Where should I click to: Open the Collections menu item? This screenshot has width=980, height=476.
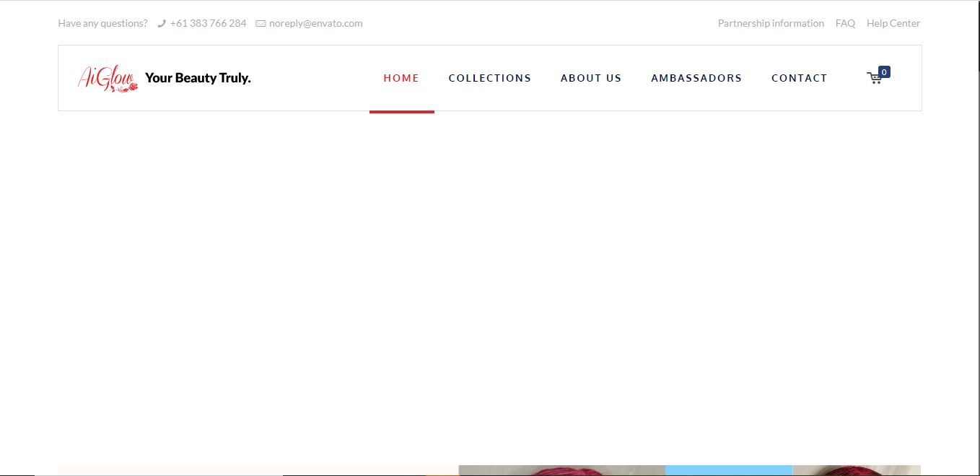(x=489, y=78)
